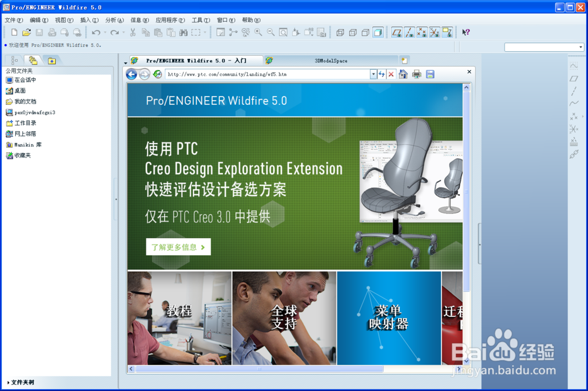Viewport: 588px width, 391px height.
Task: Expand the Redo history dropdown arrow
Action: 123,32
